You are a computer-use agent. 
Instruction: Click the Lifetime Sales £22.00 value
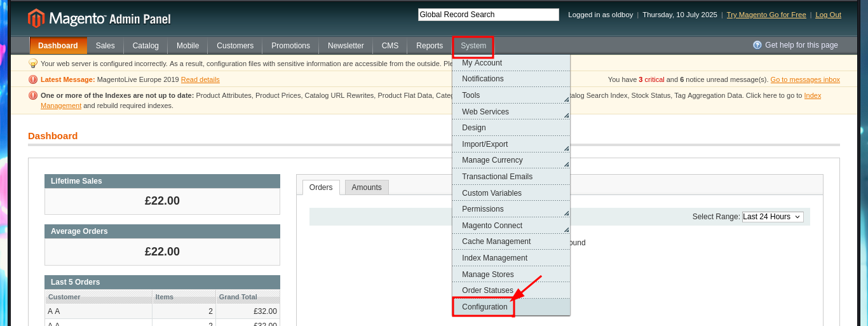pyautogui.click(x=162, y=201)
